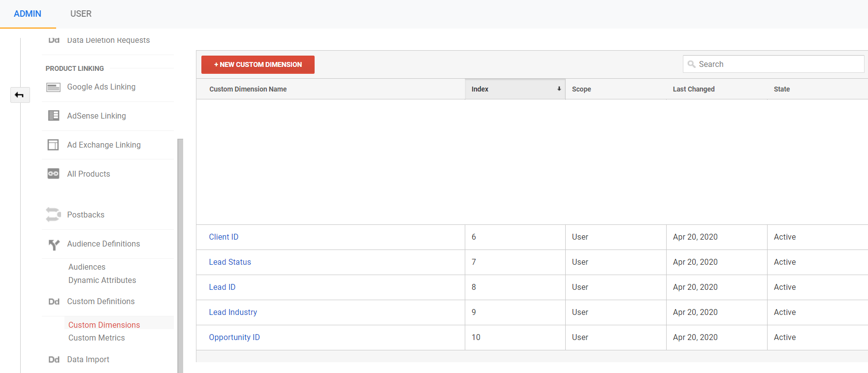Click the Postbacks arrows icon
868x373 pixels.
53,215
